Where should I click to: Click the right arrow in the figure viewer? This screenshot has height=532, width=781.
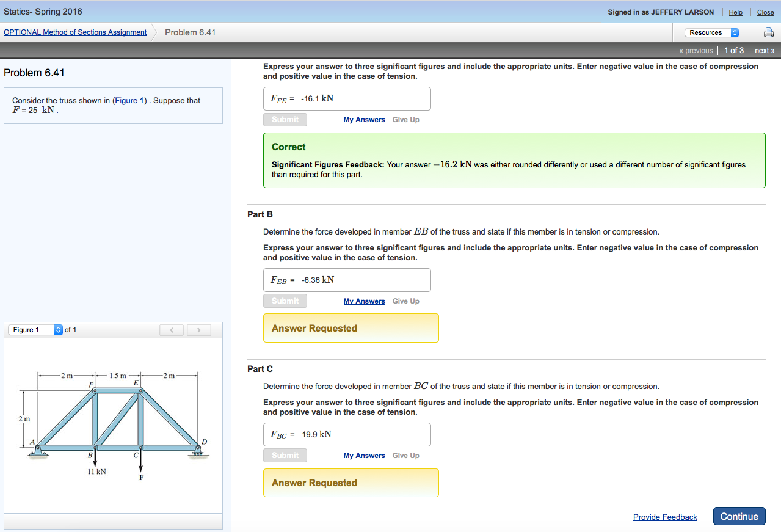tap(198, 329)
